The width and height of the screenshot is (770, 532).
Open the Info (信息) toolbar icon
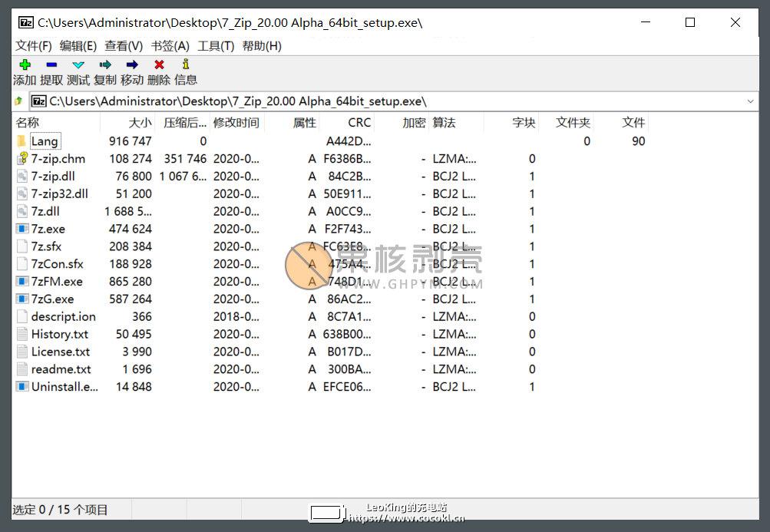(186, 64)
